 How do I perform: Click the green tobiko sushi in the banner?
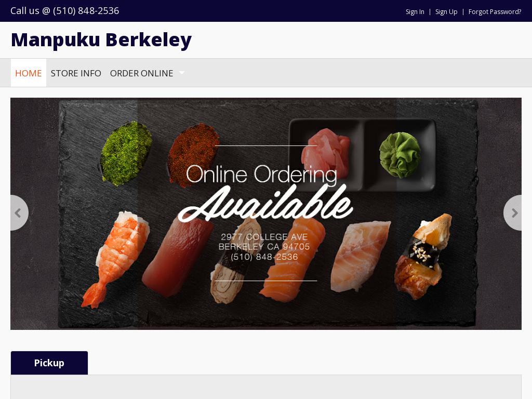[126, 153]
